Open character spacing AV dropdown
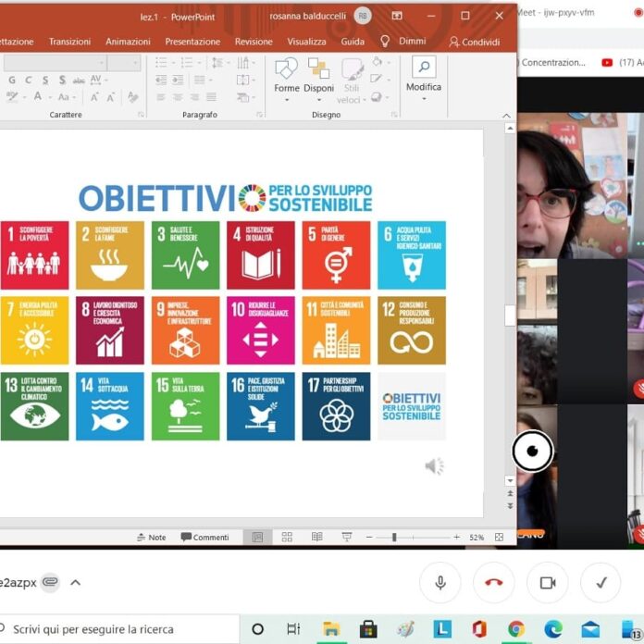 (x=98, y=80)
